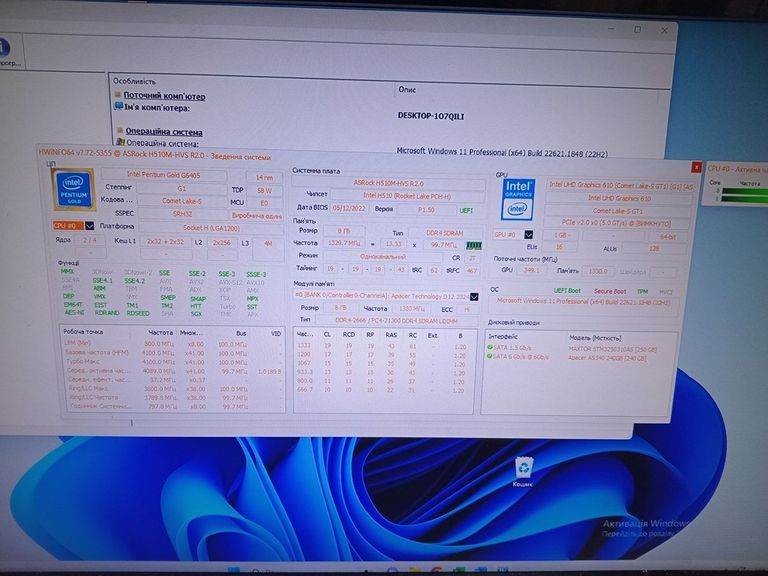Image resolution: width=768 pixels, height=576 pixels.
Task: Click the PCIe v2.0 x0 bus field
Action: pos(616,223)
